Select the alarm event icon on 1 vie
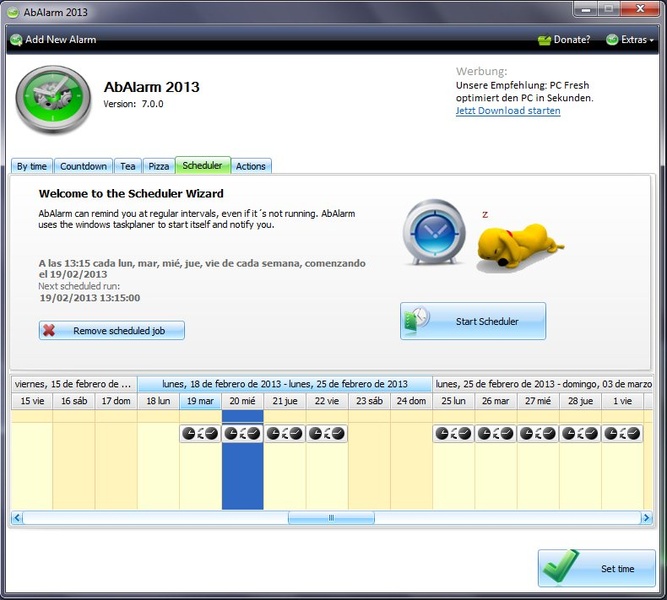The height and width of the screenshot is (600, 667). 622,434
